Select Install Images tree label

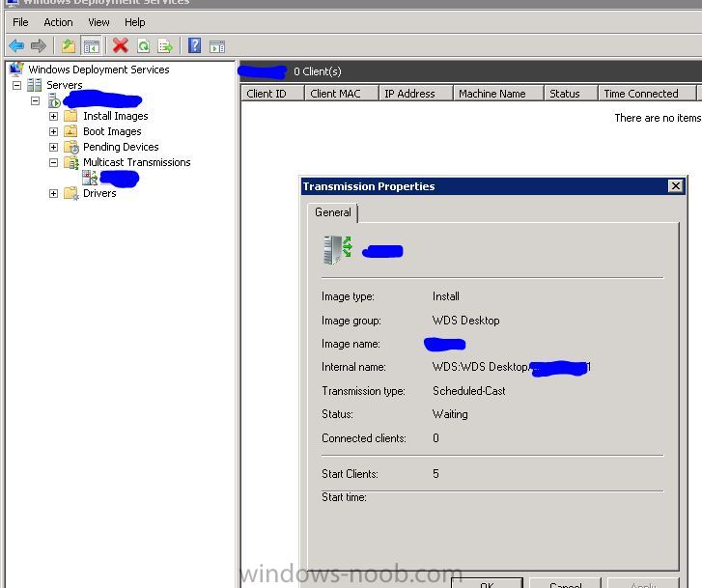tap(116, 116)
